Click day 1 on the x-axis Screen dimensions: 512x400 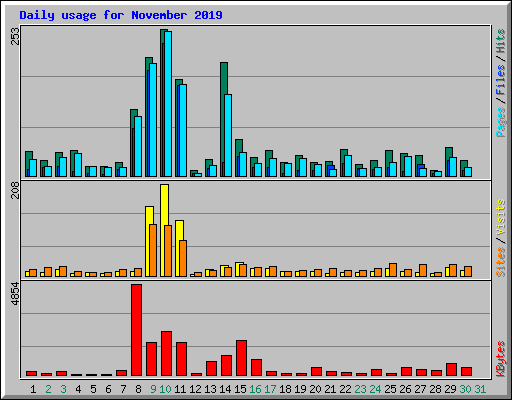tap(33, 389)
